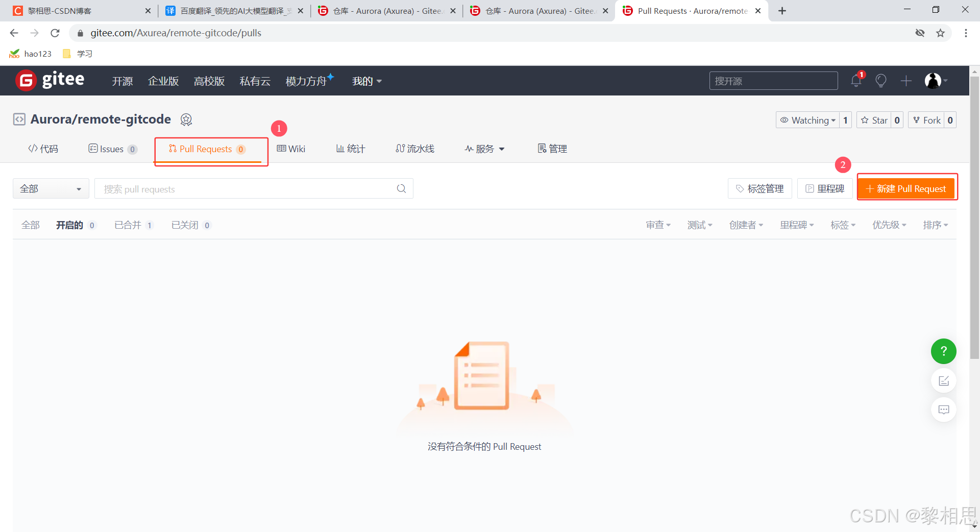Screen dimensions: 980x532
Task: Close the CSDN blog tab
Action: tap(148, 11)
